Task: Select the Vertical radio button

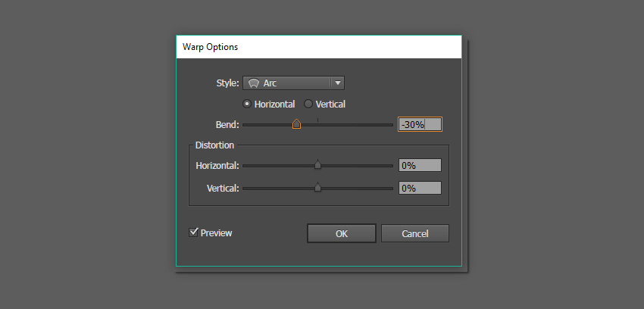Action: (x=308, y=105)
